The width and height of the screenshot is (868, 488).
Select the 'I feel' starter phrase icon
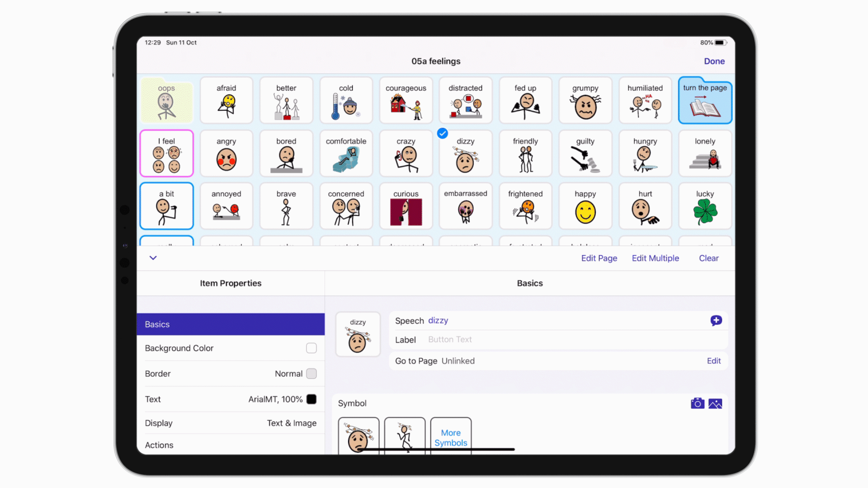[167, 153]
